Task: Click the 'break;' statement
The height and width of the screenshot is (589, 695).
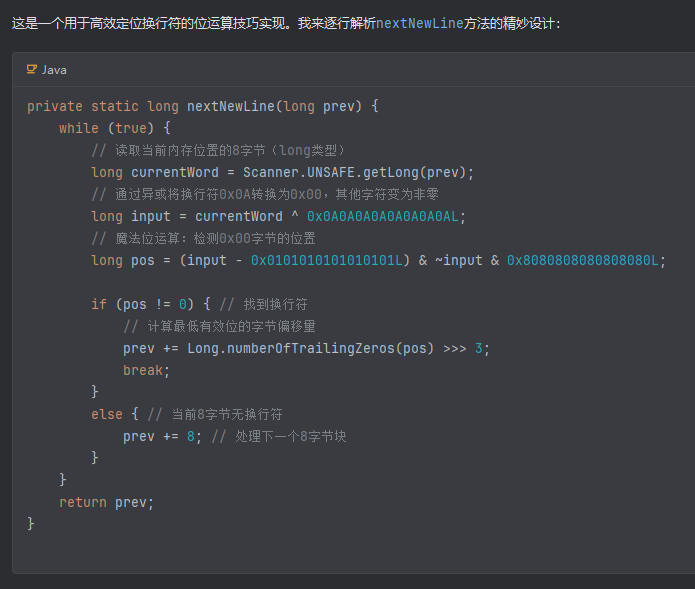Action: pos(146,370)
